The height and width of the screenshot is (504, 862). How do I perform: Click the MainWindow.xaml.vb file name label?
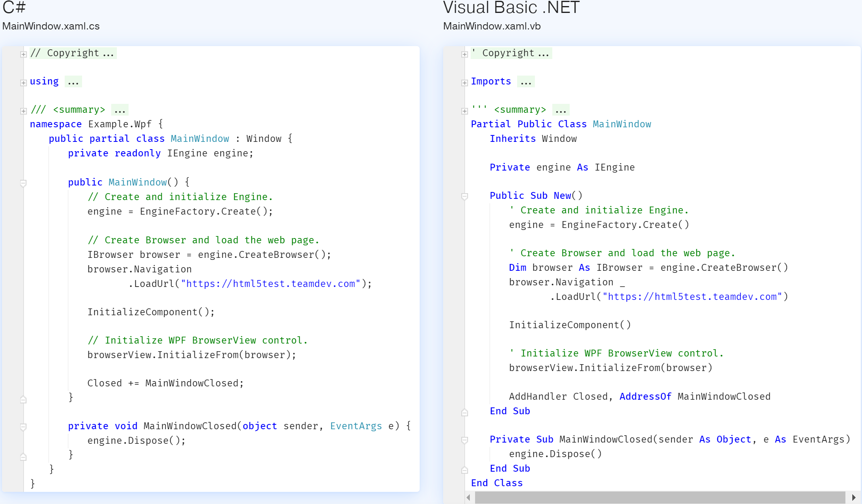pos(492,26)
